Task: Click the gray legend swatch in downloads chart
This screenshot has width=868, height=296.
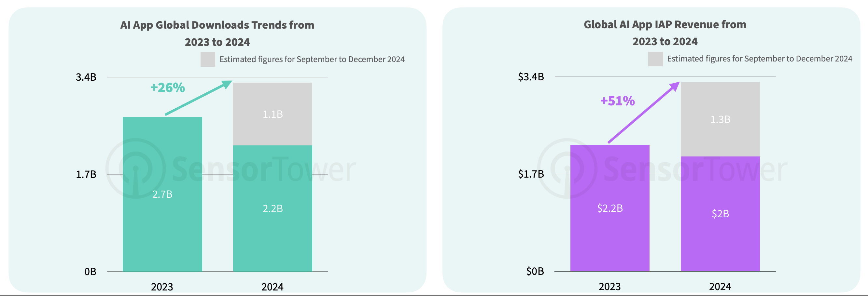Action: point(208,59)
